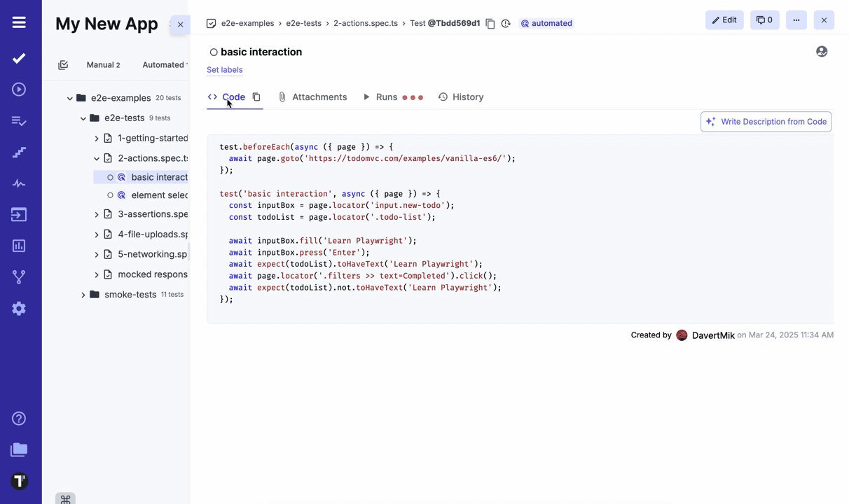Open the Settings gear sidebar icon
This screenshot has width=849, height=504.
coord(19,309)
